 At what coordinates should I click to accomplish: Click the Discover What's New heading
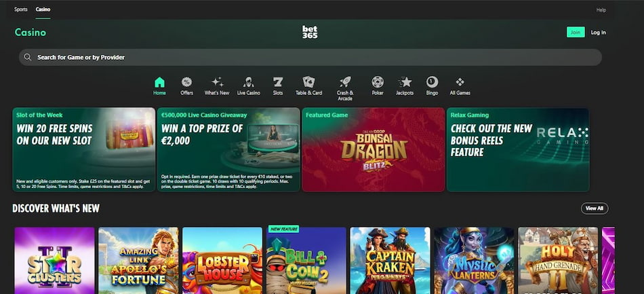[x=56, y=208]
